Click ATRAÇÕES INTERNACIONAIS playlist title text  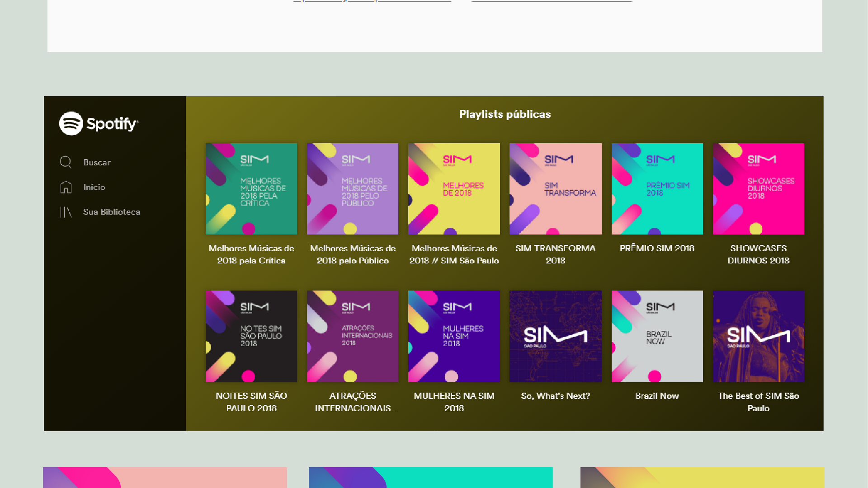pos(353,402)
